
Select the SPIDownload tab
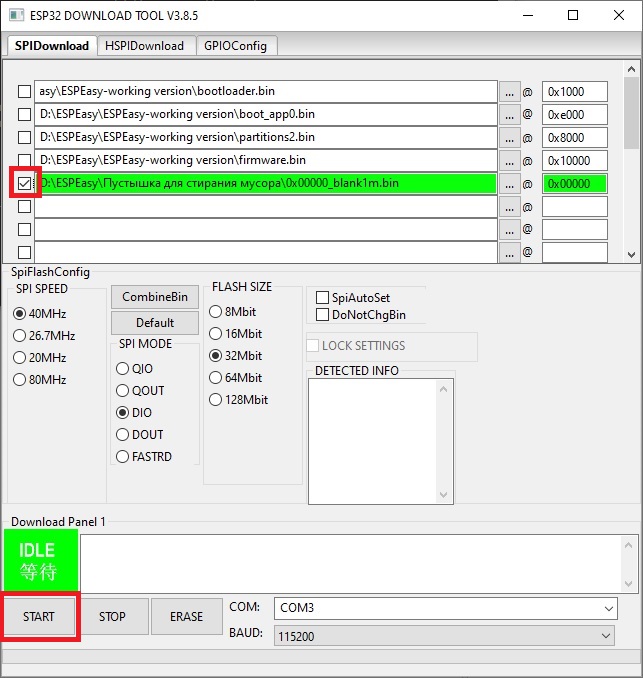(x=51, y=45)
